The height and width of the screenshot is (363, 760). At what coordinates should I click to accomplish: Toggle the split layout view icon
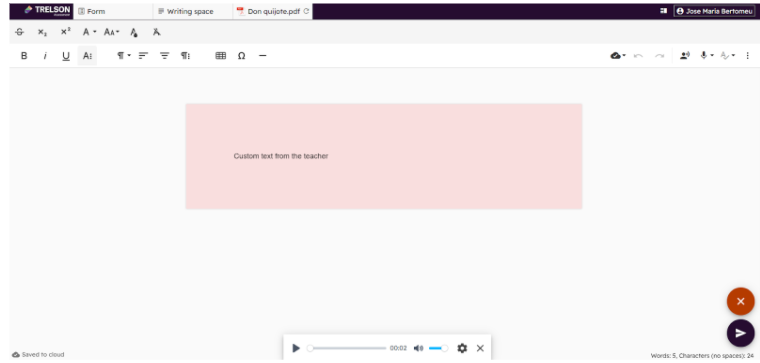(664, 11)
